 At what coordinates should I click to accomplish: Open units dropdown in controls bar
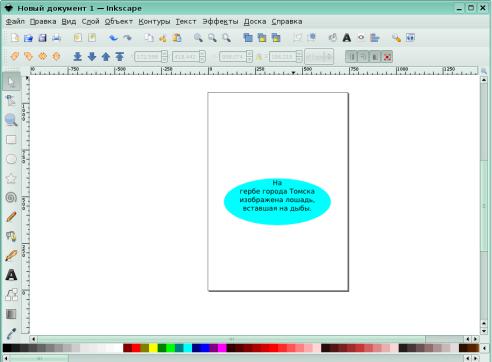(x=319, y=57)
